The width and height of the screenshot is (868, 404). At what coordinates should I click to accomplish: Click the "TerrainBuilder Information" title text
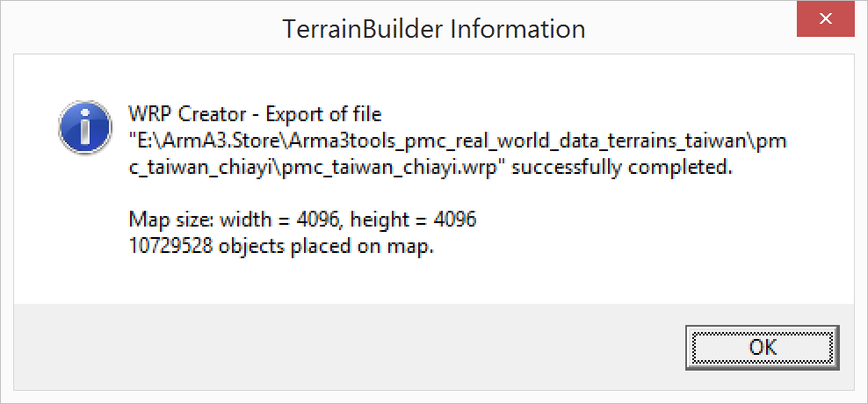pyautogui.click(x=434, y=29)
